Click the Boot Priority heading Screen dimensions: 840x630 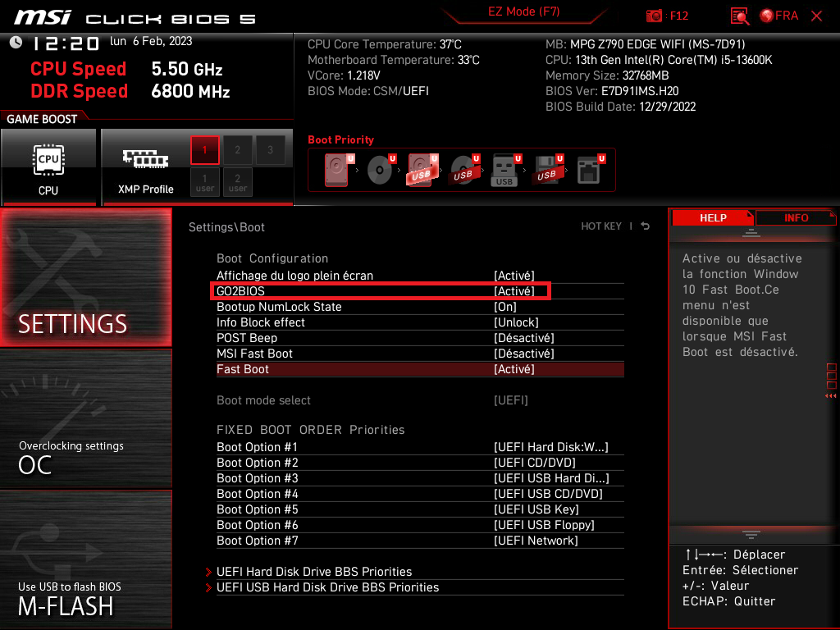[x=340, y=139]
